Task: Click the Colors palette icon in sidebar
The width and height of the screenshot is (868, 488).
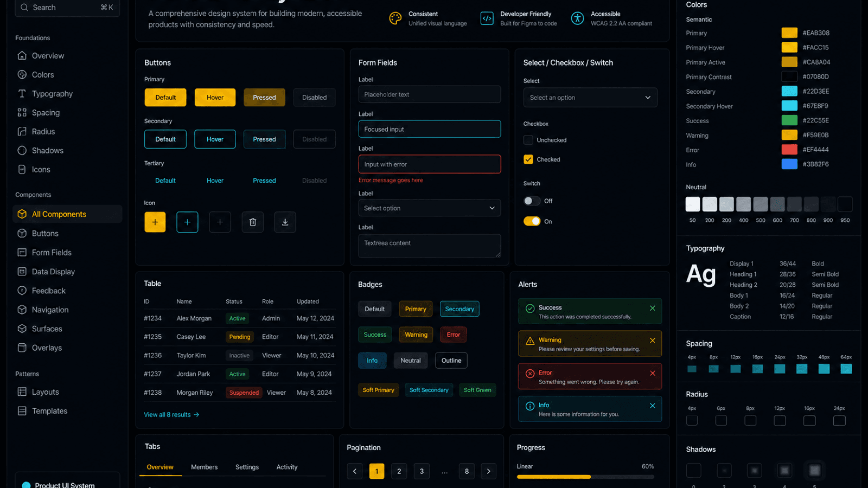Action: 22,74
